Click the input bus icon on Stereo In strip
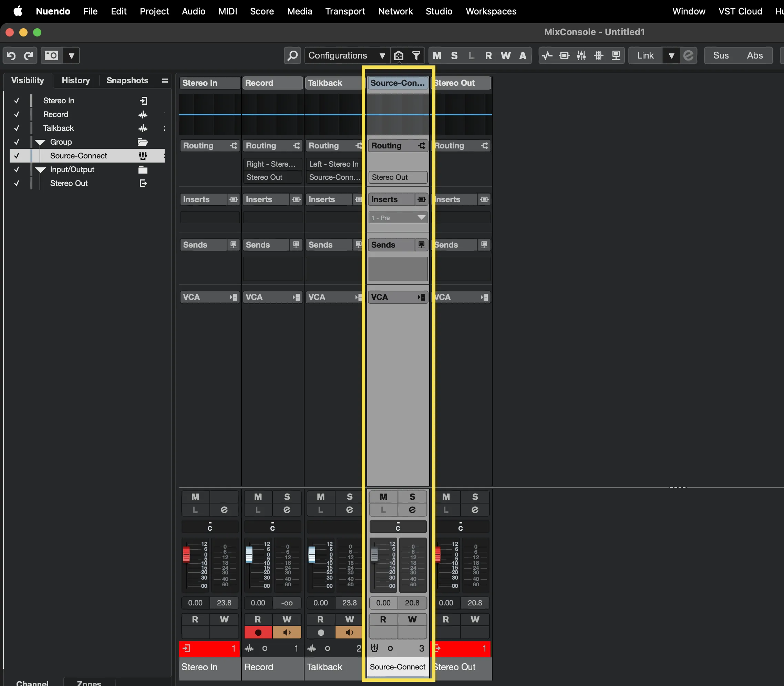Screen dimensions: 784x686 pyautogui.click(x=186, y=648)
